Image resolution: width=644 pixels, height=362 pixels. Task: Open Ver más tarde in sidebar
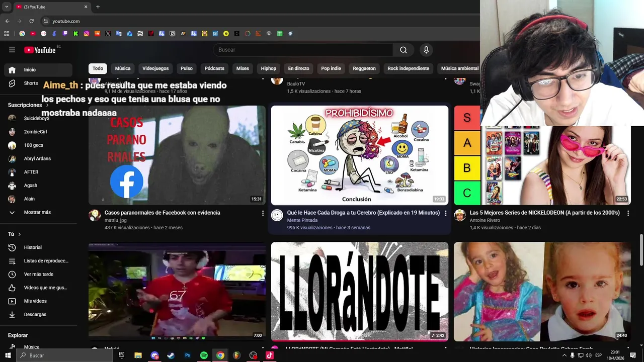pyautogui.click(x=38, y=274)
